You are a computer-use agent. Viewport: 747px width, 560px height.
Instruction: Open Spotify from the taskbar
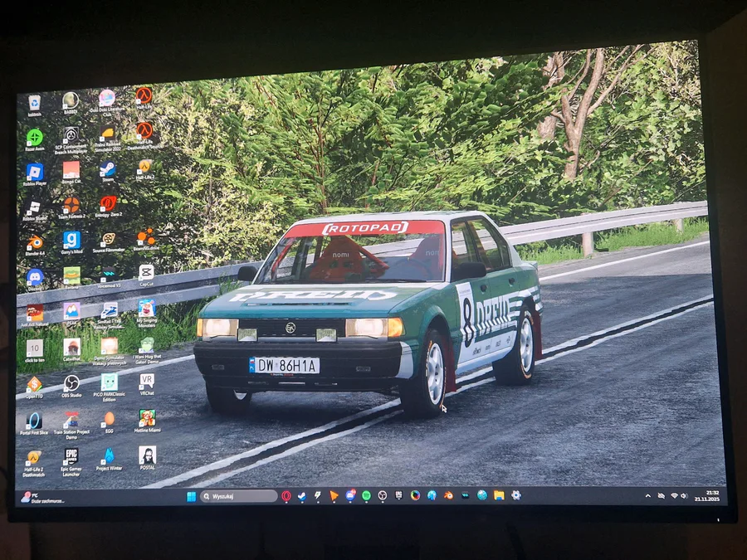pos(366,496)
